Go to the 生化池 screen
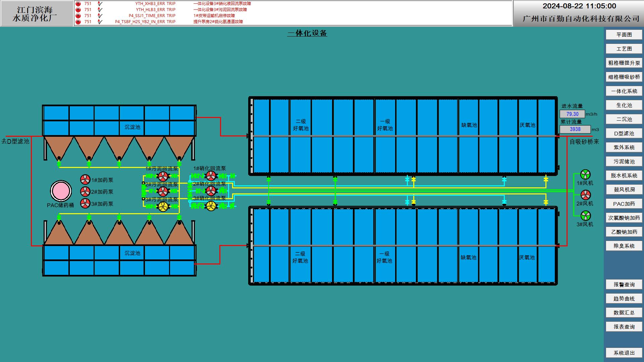 (x=624, y=105)
